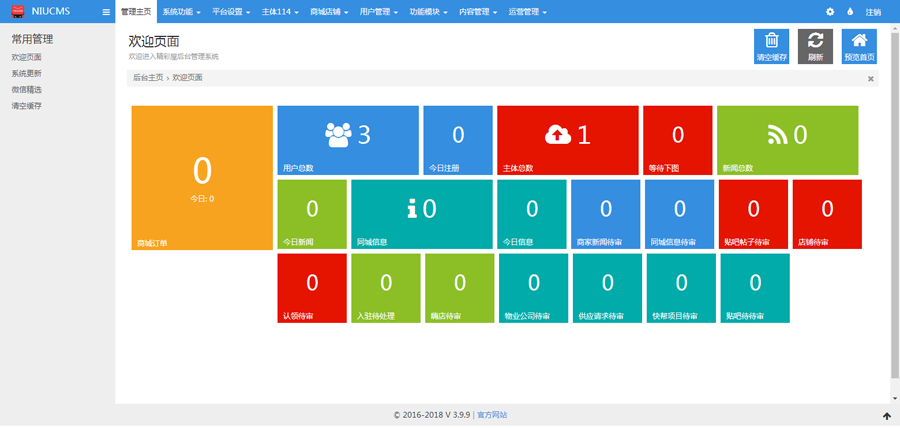Viewport: 900px width, 428px height.
Task: Click the 注销 logout link
Action: 873,12
